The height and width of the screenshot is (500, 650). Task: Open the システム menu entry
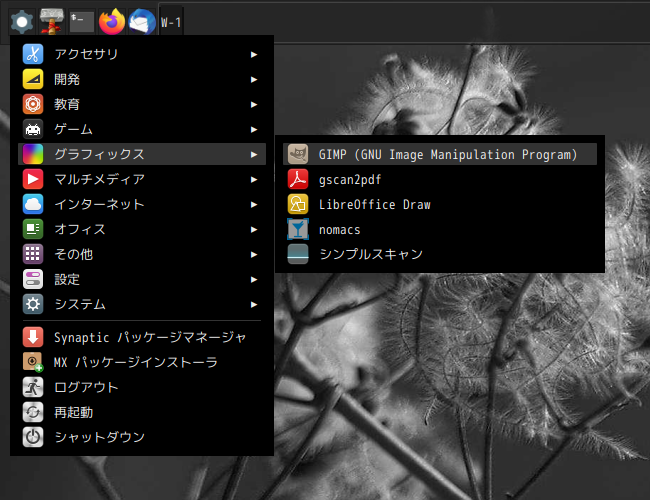pyautogui.click(x=142, y=304)
